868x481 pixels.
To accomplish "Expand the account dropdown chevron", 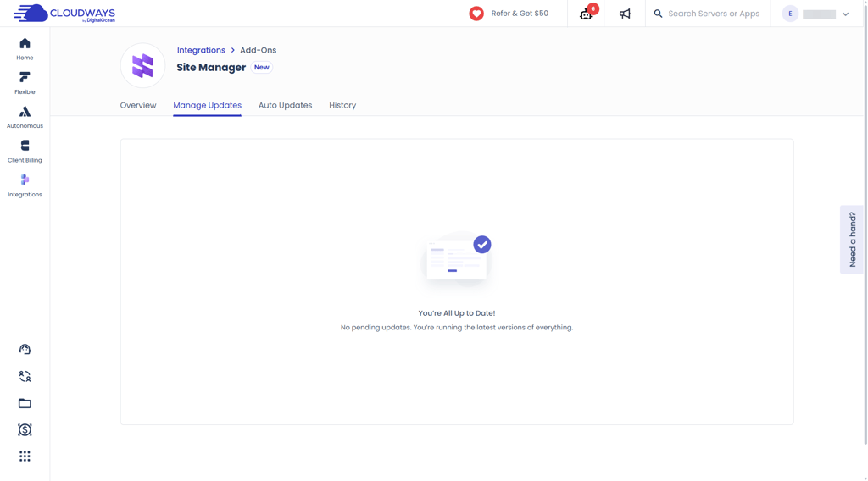I will (845, 14).
